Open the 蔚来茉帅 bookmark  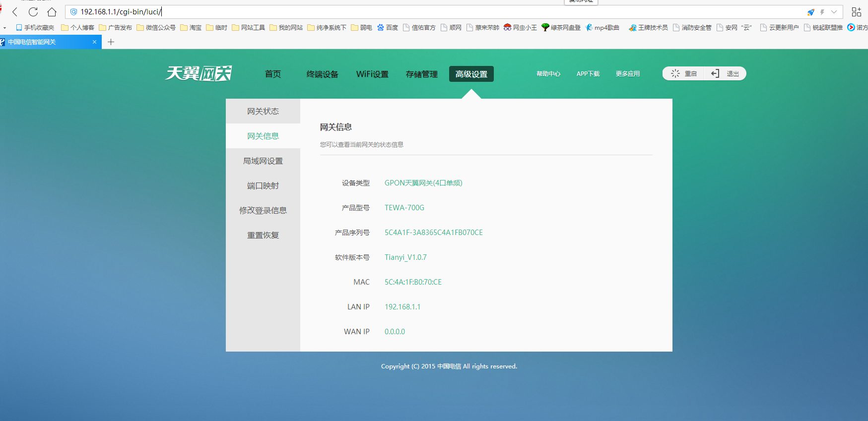point(483,28)
